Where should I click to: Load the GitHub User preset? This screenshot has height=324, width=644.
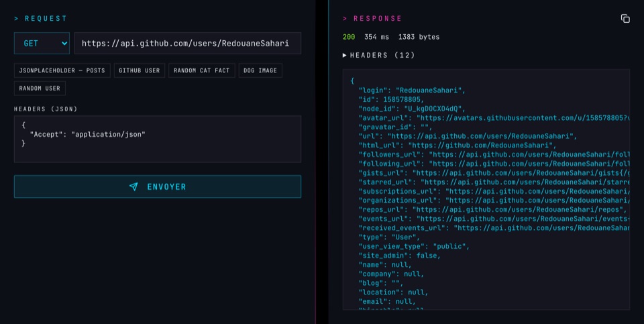(140, 70)
